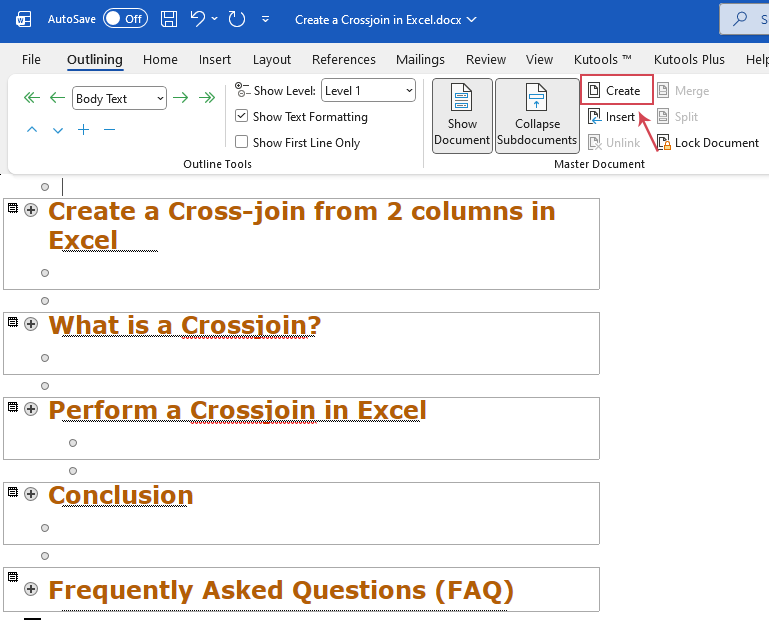The width and height of the screenshot is (769, 634).
Task: Toggle the AutoSave switch
Action: click(x=124, y=19)
